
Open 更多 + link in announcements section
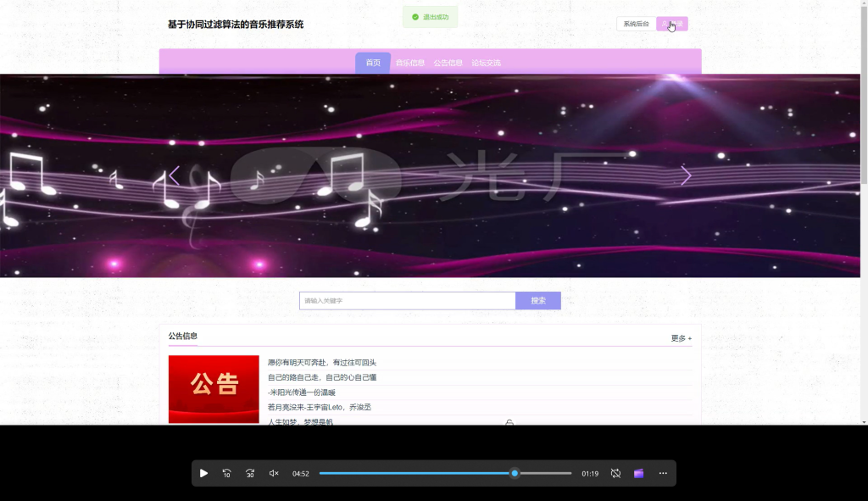[x=682, y=337]
